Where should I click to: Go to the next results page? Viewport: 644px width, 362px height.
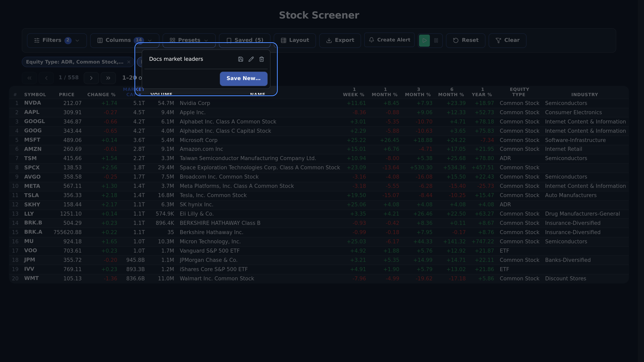point(91,78)
